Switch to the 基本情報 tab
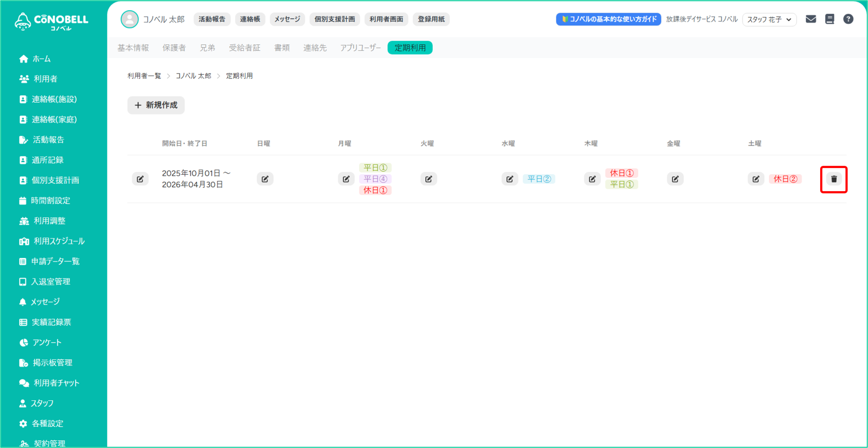 click(x=133, y=48)
